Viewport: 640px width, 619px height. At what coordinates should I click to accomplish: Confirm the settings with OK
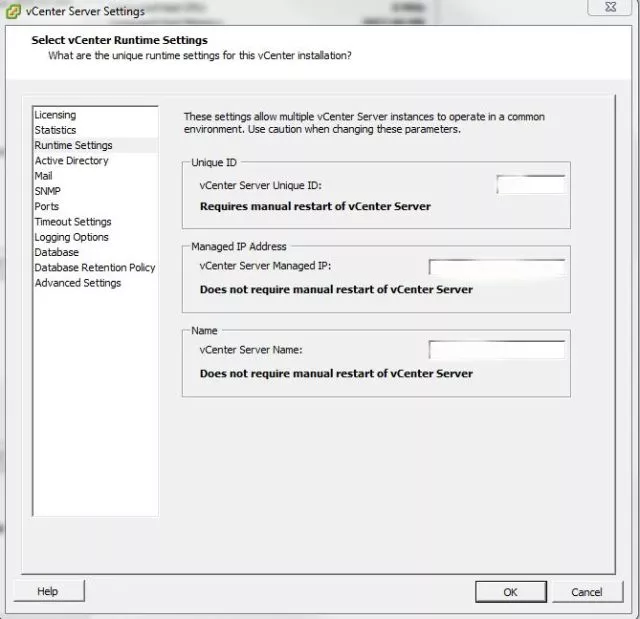(x=511, y=592)
